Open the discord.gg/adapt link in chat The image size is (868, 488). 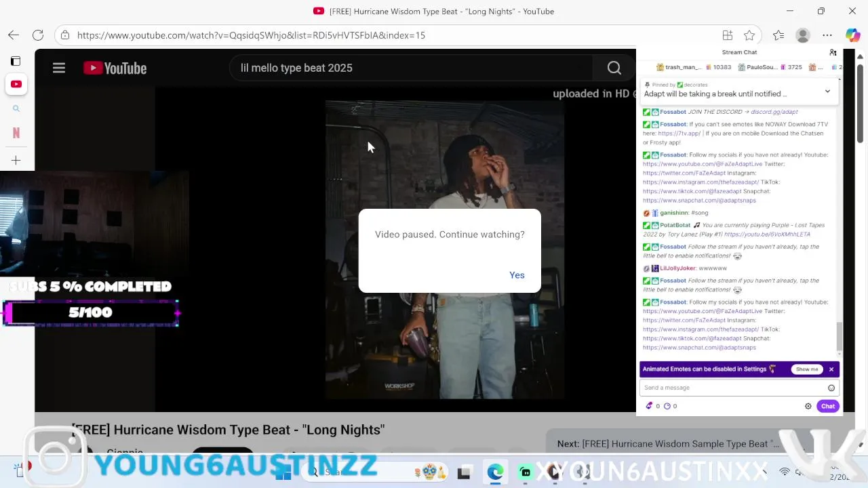774,112
